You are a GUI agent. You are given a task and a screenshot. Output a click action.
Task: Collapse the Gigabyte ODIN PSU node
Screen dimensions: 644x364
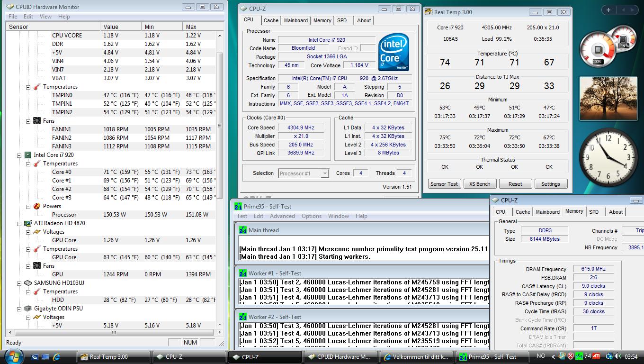click(x=19, y=309)
